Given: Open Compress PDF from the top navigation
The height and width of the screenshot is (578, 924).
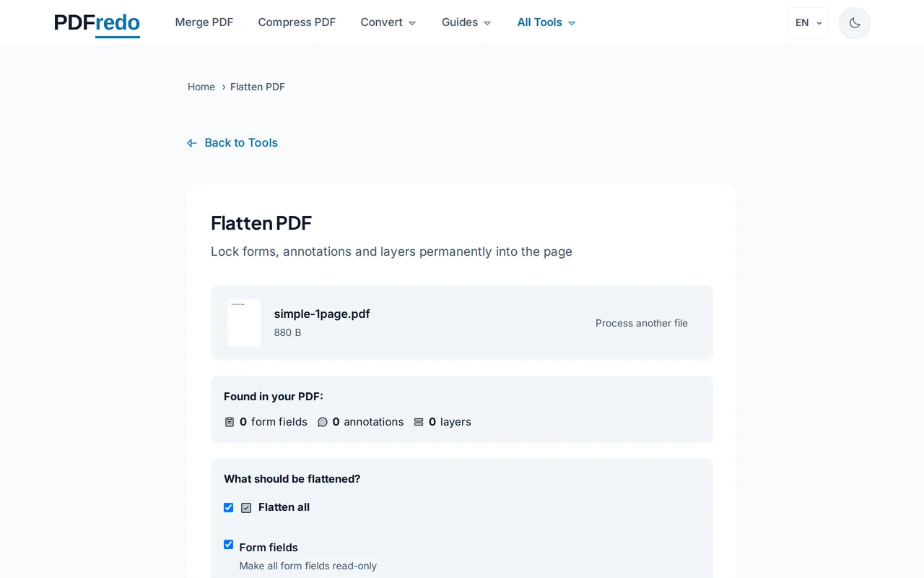Looking at the screenshot, I should 297,22.
